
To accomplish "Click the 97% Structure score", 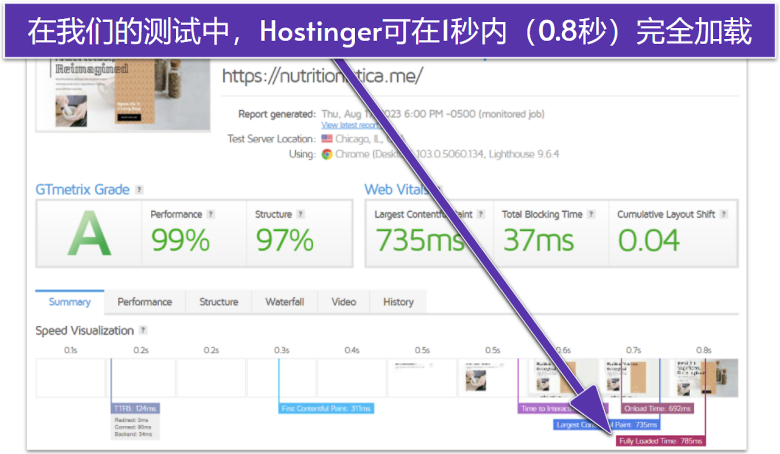I will (285, 240).
